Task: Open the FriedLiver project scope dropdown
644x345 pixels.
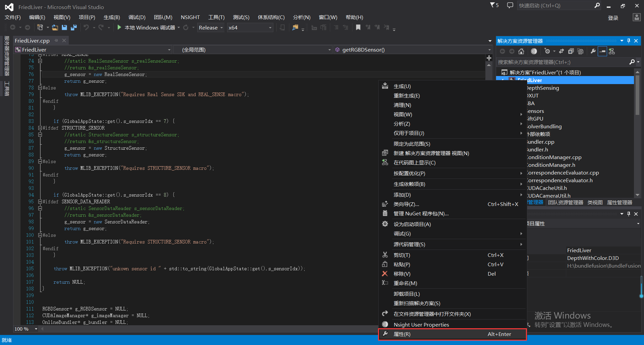Action: (x=93, y=50)
